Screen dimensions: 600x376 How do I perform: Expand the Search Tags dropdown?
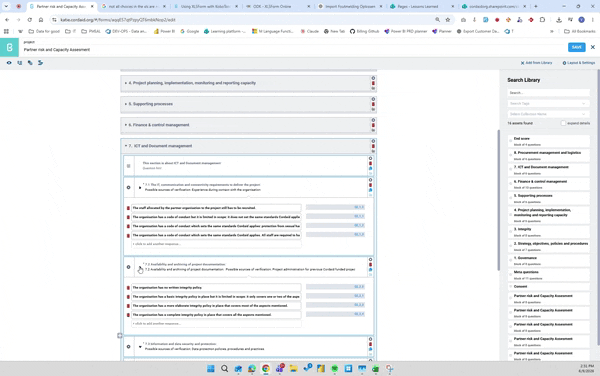point(548,103)
